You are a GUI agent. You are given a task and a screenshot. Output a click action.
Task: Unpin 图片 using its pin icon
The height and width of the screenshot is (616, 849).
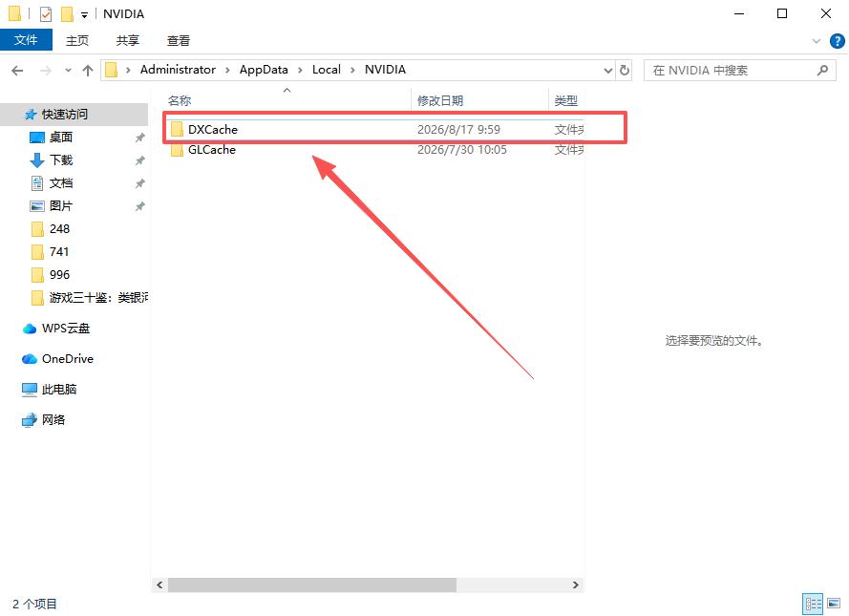pos(139,206)
